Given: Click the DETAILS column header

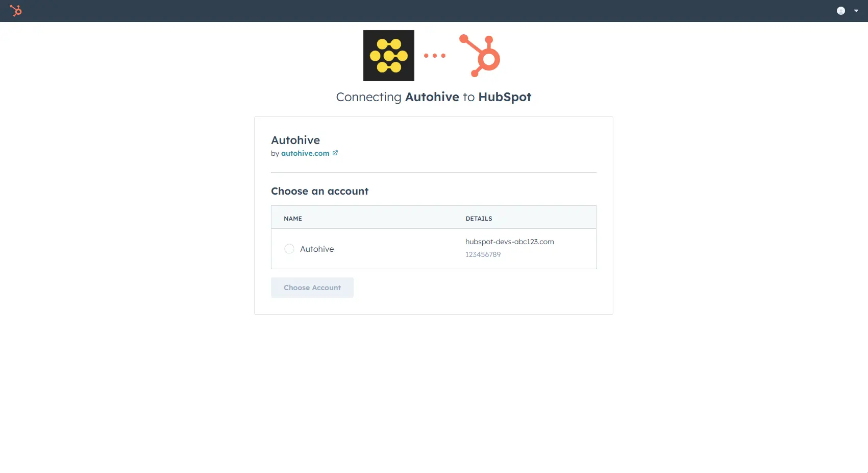Looking at the screenshot, I should click(x=479, y=219).
